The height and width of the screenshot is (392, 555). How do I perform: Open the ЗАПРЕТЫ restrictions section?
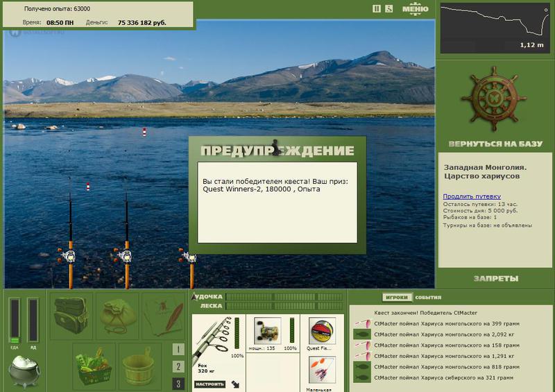click(x=495, y=279)
